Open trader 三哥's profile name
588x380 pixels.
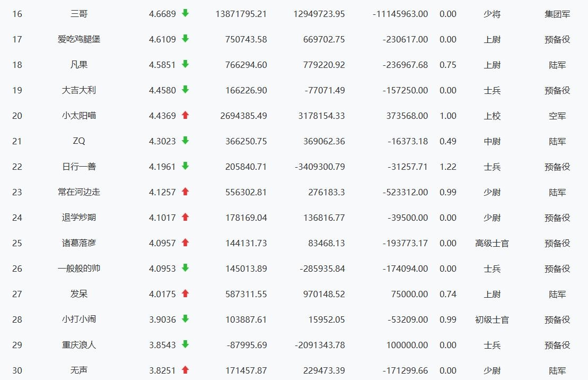pos(79,14)
